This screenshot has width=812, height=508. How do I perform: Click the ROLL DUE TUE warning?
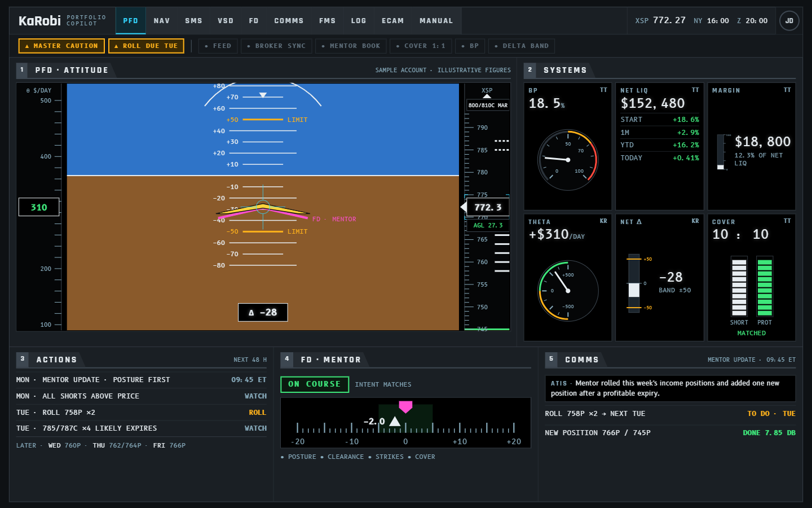click(x=146, y=46)
